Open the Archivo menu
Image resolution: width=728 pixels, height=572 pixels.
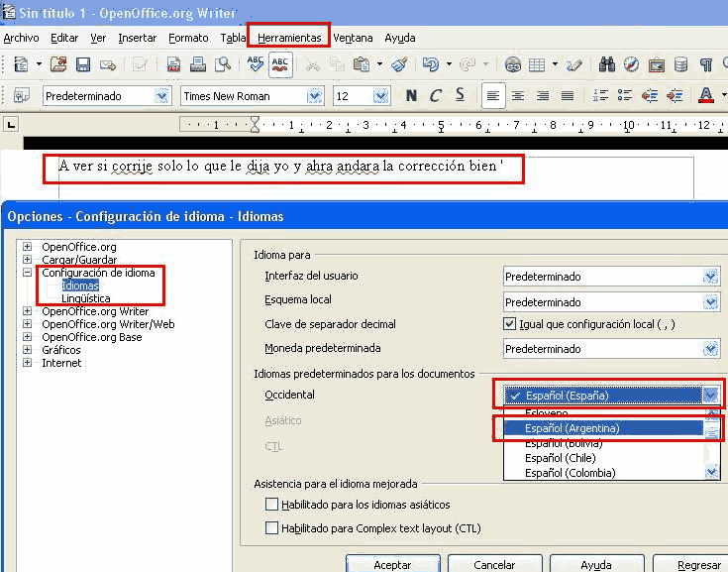22,38
